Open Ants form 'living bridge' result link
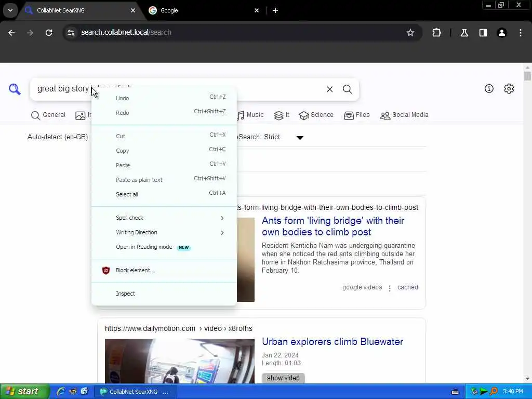 click(x=333, y=227)
